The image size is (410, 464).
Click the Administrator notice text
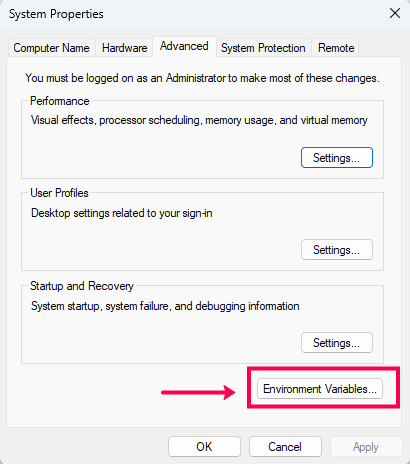tap(202, 78)
